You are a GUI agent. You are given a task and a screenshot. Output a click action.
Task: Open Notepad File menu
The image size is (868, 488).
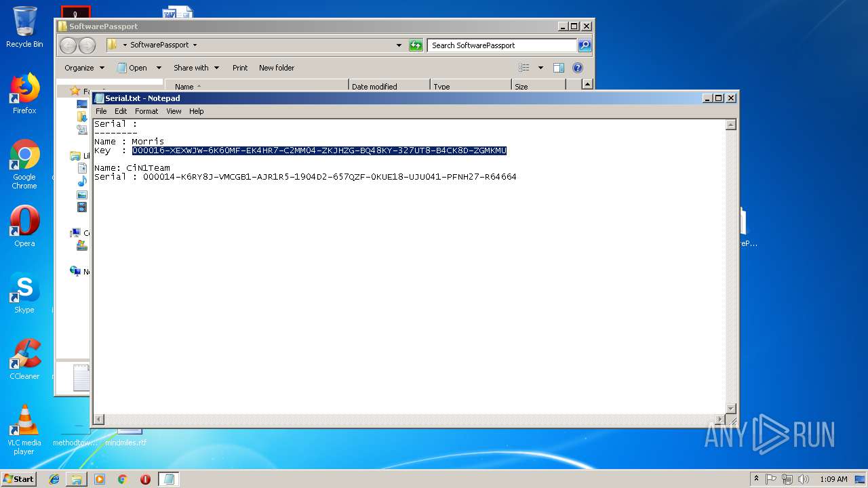click(101, 111)
